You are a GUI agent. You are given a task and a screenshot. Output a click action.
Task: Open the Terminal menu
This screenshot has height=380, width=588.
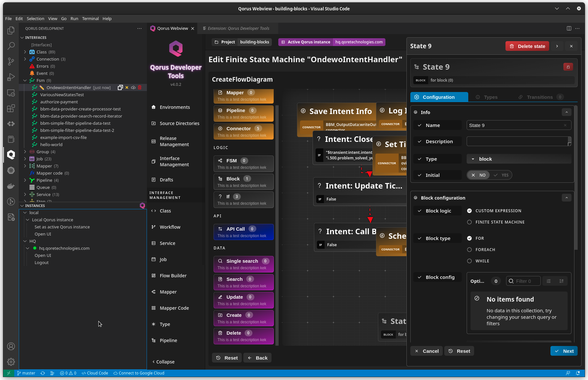[90, 18]
